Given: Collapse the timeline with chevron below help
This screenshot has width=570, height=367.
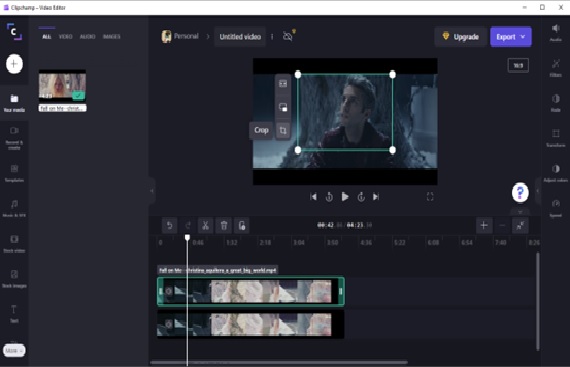Looking at the screenshot, I should (x=520, y=211).
